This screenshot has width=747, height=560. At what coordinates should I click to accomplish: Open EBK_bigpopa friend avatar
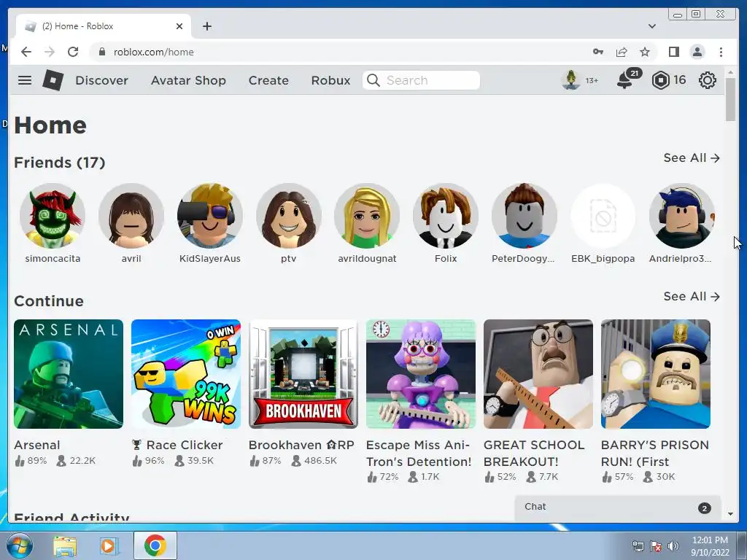[x=603, y=216]
